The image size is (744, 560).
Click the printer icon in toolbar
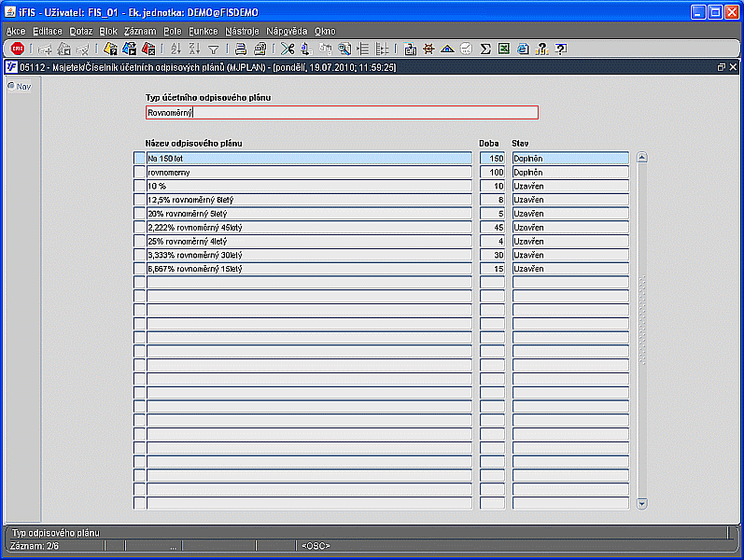click(240, 49)
